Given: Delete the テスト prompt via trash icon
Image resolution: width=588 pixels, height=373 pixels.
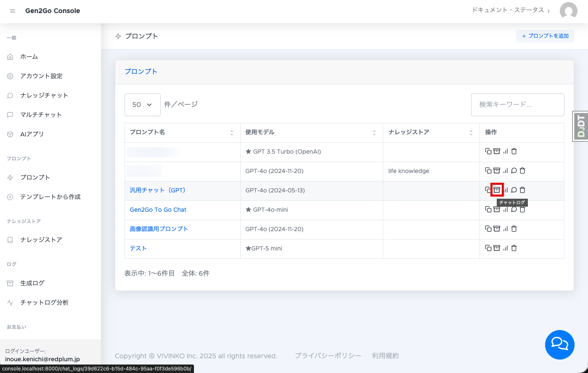Looking at the screenshot, I should (514, 248).
